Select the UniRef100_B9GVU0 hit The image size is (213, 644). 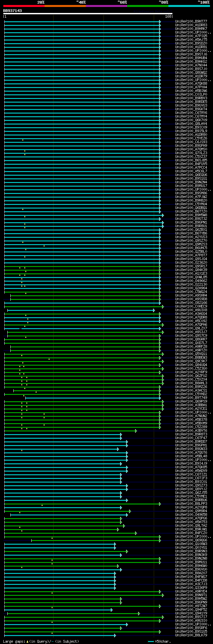coord(191,570)
